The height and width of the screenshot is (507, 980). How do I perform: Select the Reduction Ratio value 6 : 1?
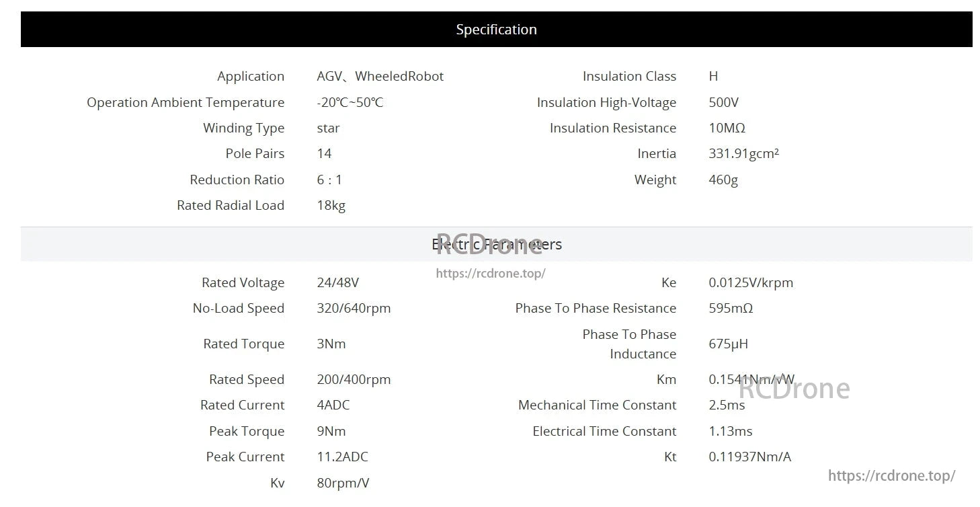[329, 180]
